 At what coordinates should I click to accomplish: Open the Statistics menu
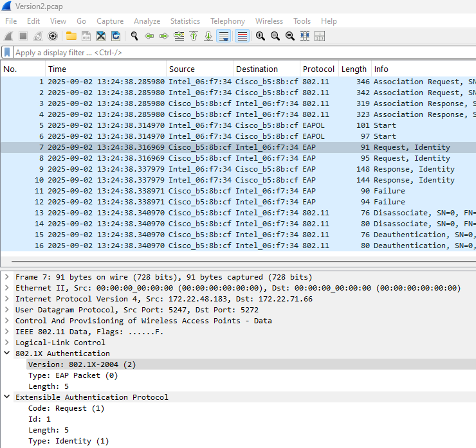185,21
